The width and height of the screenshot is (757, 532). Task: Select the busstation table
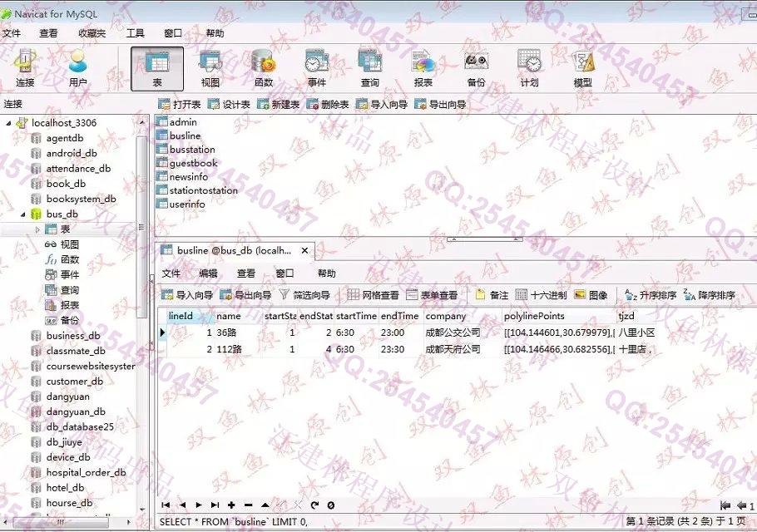[x=186, y=150]
